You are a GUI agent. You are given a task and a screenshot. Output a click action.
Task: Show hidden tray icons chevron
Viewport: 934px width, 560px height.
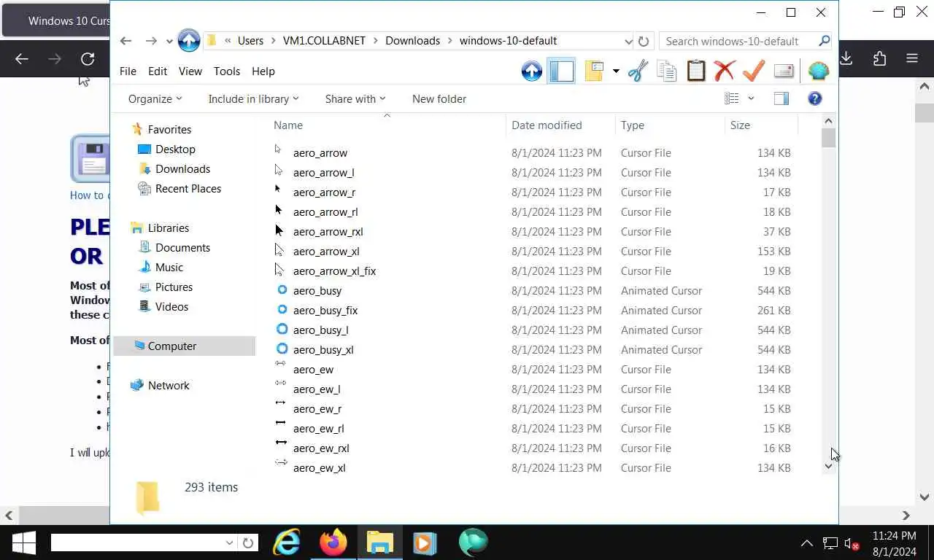(x=807, y=543)
